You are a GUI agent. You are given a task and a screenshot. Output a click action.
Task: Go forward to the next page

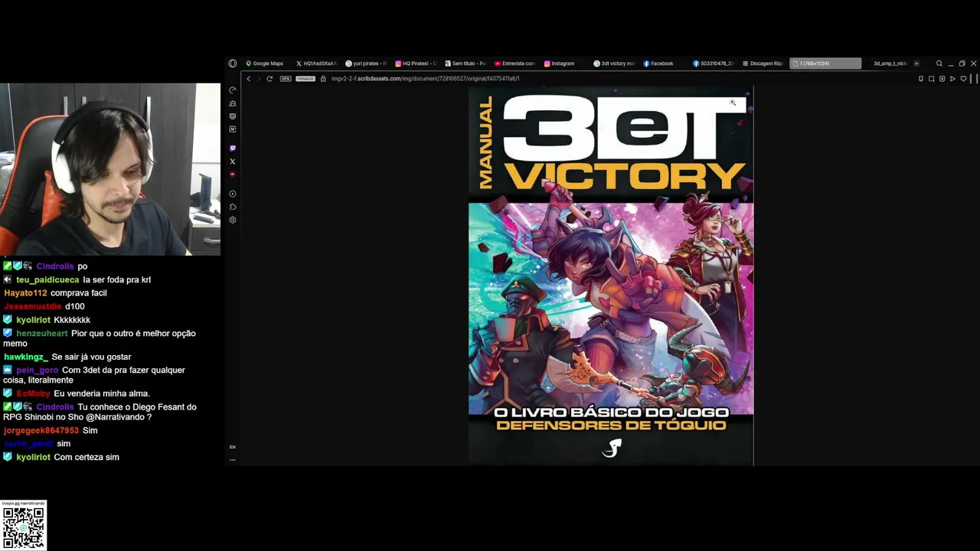pos(259,79)
